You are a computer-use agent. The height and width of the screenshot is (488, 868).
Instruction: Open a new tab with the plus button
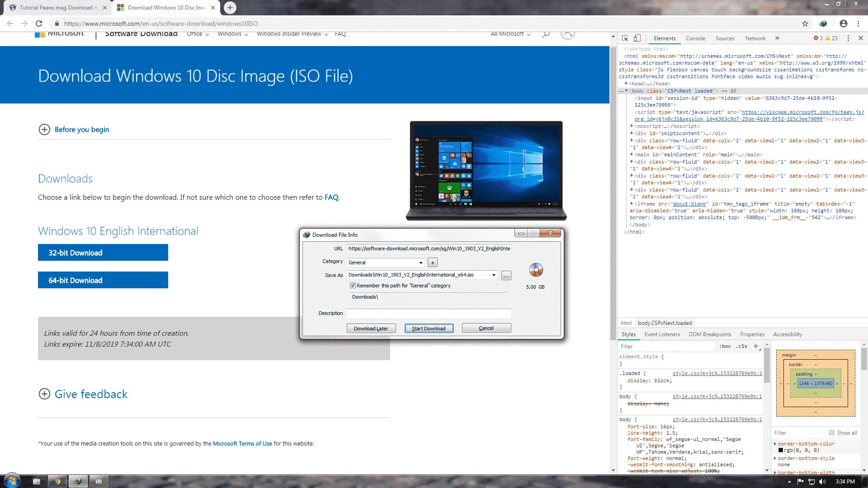tap(230, 8)
